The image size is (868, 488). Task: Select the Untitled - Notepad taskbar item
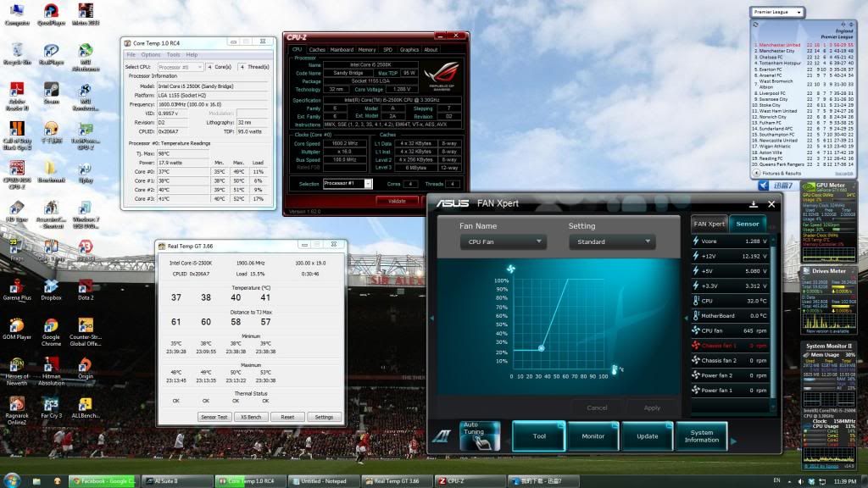tap(323, 480)
